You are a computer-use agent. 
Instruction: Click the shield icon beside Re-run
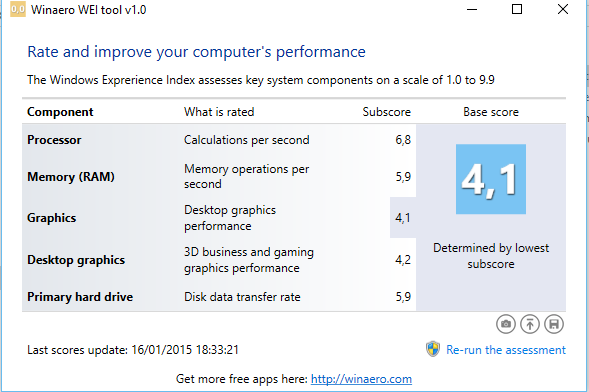pos(433,349)
